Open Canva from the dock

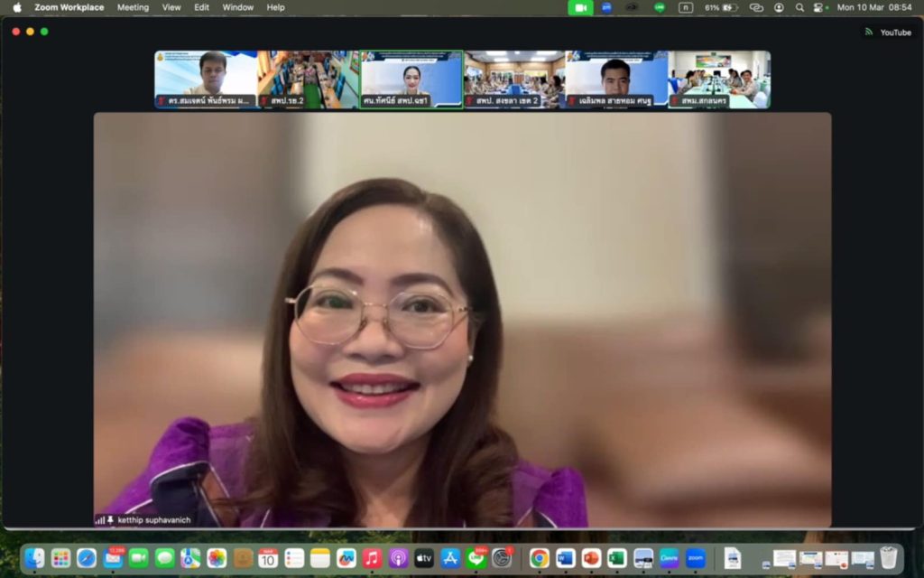click(x=669, y=558)
